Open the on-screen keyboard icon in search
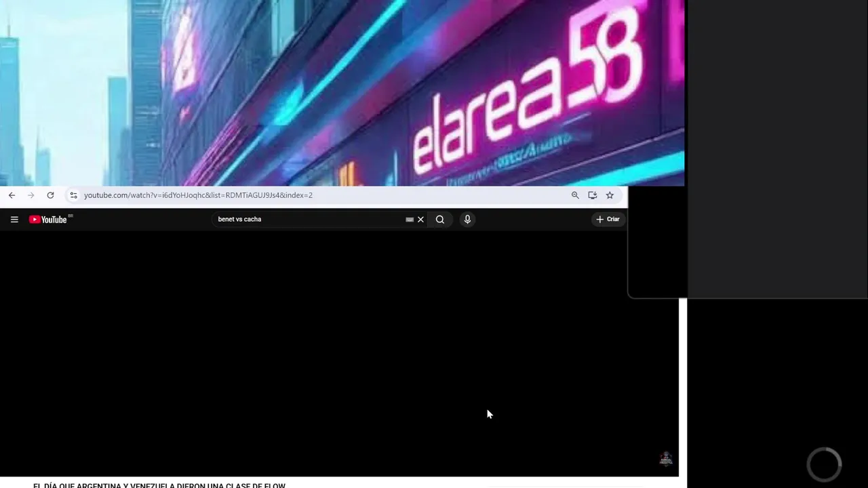 click(x=410, y=220)
